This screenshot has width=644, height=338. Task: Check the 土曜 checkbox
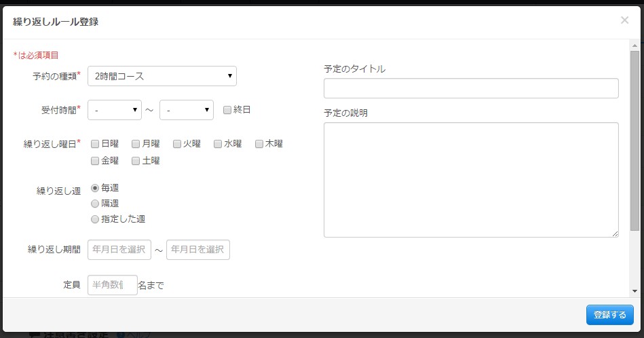click(x=136, y=161)
